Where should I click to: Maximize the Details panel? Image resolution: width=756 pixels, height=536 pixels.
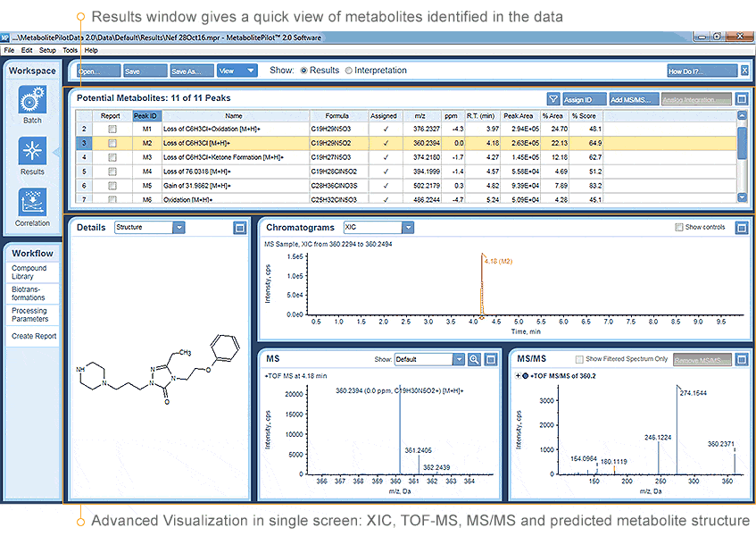click(x=239, y=228)
